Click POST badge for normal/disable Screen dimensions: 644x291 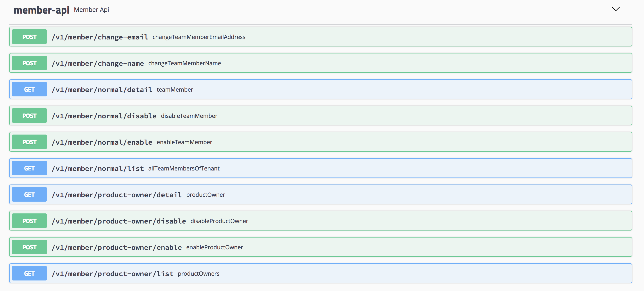(29, 116)
